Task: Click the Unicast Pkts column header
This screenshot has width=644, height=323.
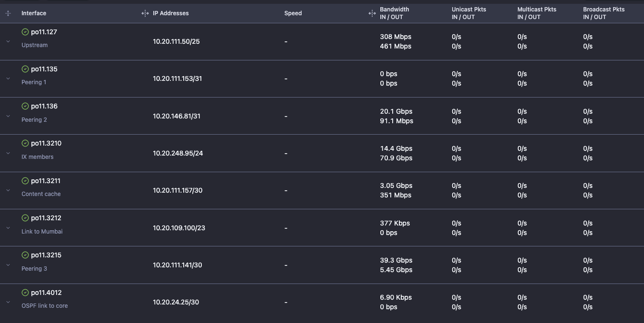Action: (x=469, y=13)
